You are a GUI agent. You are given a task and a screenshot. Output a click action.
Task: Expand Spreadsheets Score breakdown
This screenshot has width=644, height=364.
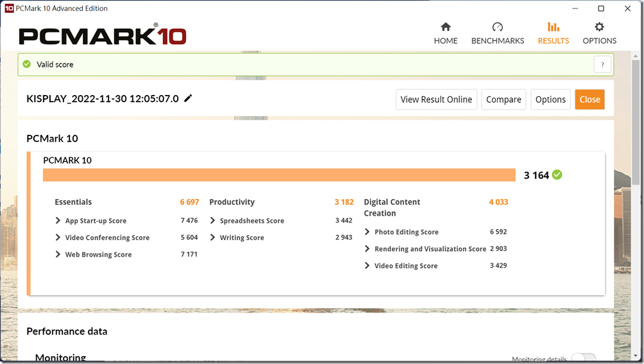pyautogui.click(x=212, y=221)
